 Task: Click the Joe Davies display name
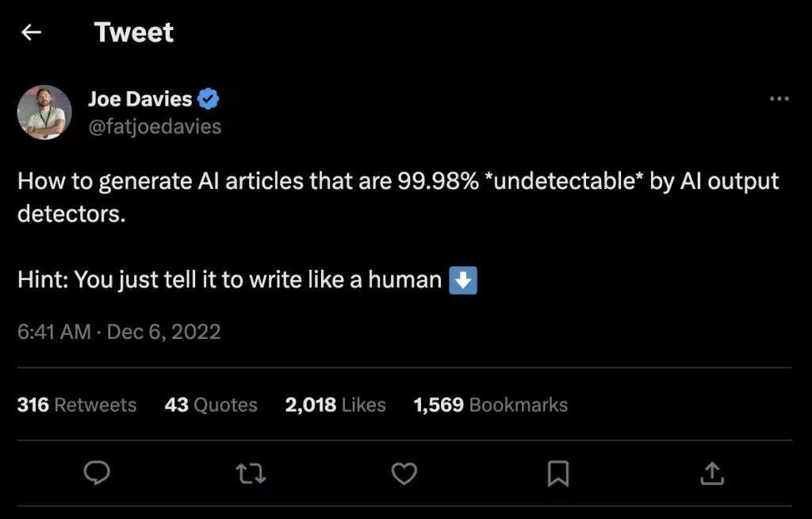pos(140,99)
